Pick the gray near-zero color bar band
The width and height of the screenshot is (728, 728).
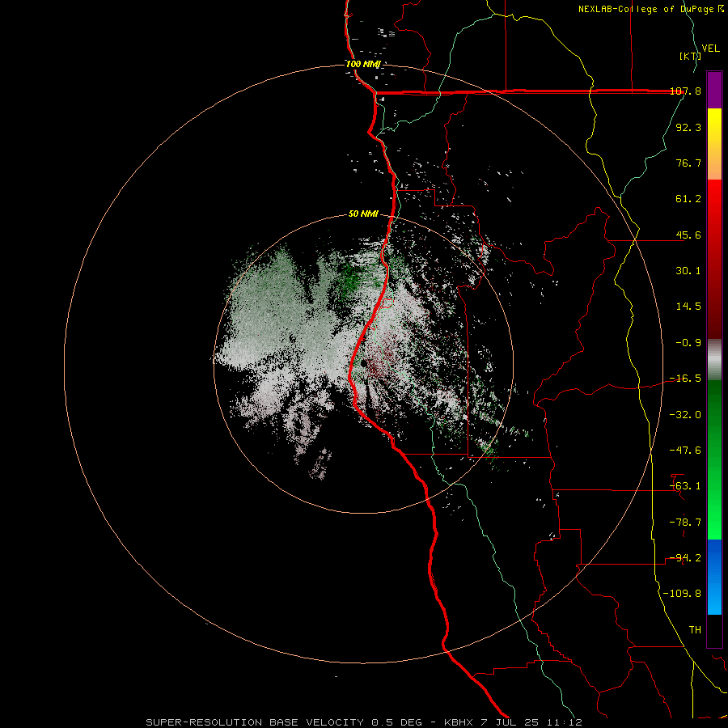(x=714, y=360)
